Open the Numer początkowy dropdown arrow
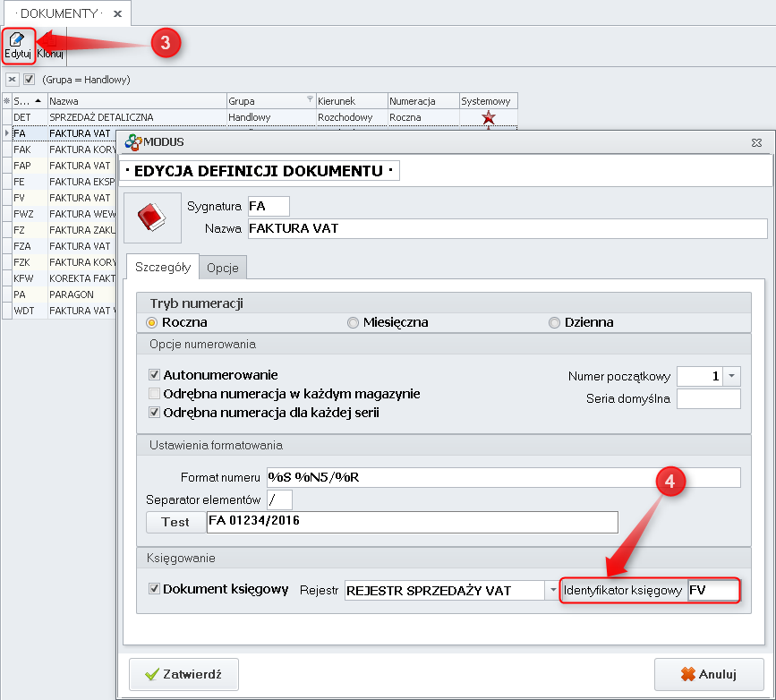This screenshot has height=700, width=776. [x=732, y=377]
